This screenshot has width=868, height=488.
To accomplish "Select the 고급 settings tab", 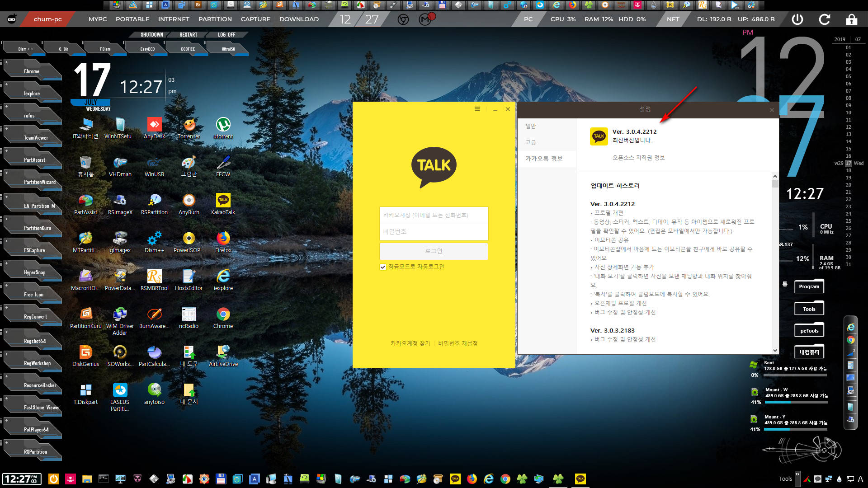I will 547,142.
